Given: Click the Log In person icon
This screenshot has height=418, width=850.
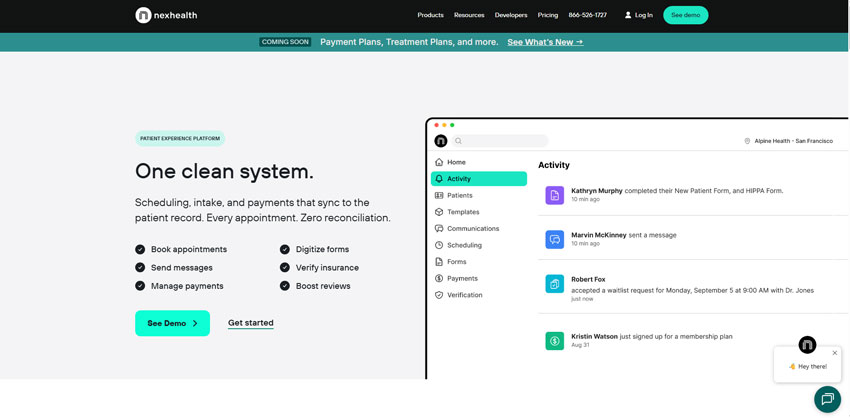Looking at the screenshot, I should tap(628, 15).
